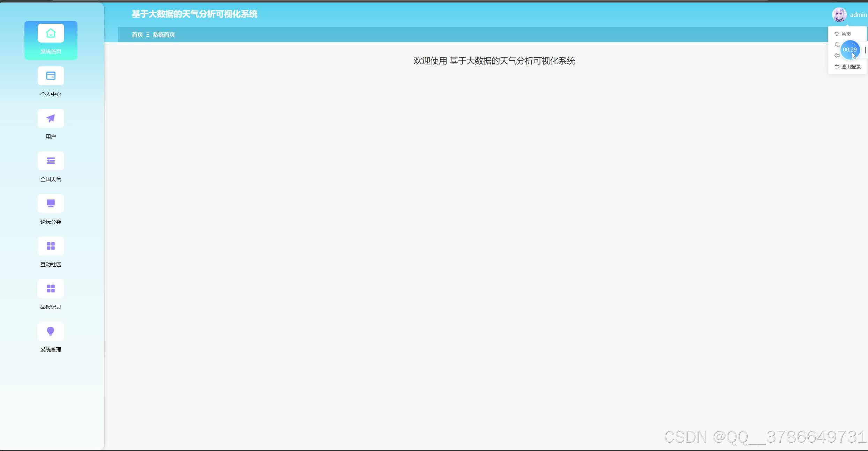The image size is (868, 451).
Task: Click the 论坛分类 monitor icon
Action: (x=51, y=204)
